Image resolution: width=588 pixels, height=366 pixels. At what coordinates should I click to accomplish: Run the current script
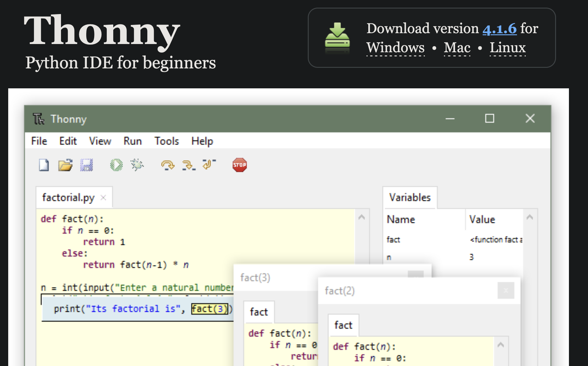pos(116,165)
